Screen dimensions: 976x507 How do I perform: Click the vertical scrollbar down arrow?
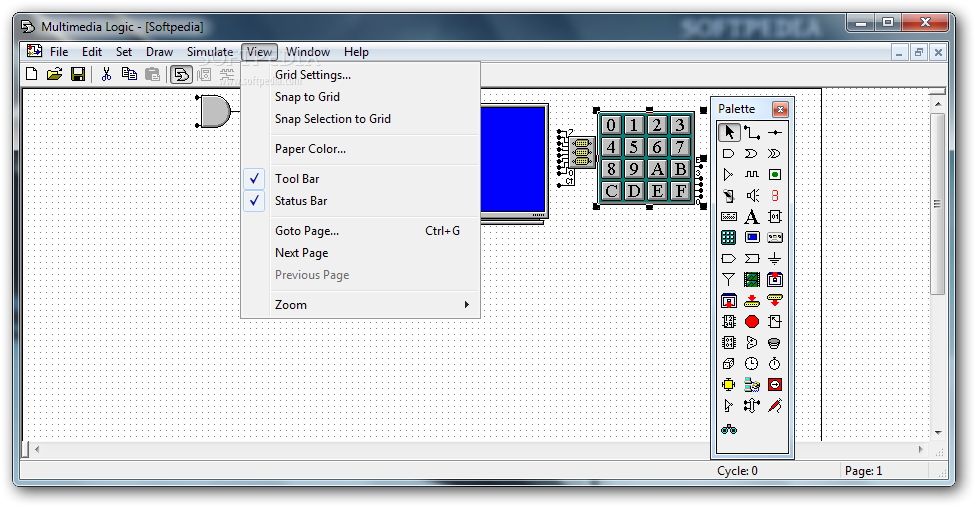tap(938, 433)
